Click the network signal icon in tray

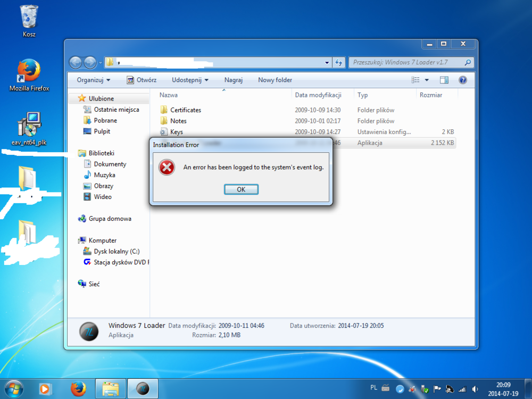462,389
